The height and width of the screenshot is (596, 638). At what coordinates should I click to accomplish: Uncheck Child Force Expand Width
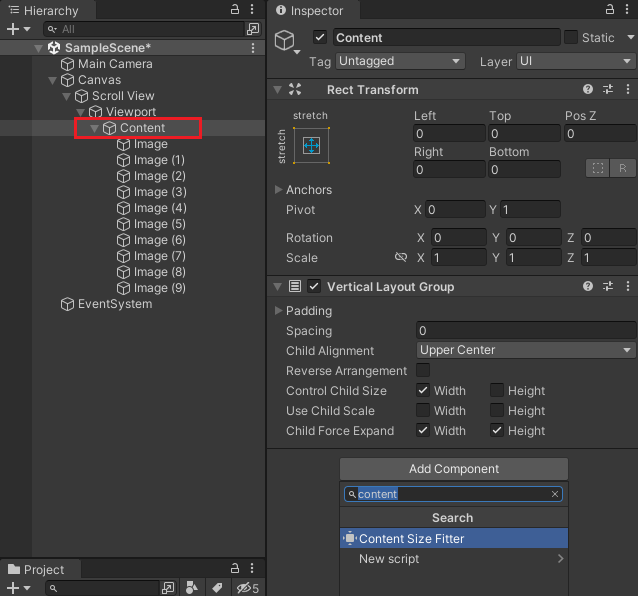(423, 430)
